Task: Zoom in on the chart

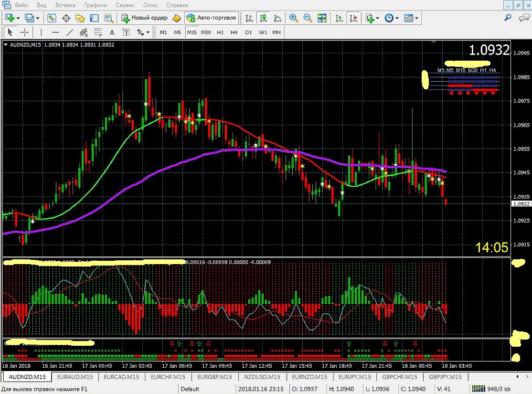Action: pos(294,18)
